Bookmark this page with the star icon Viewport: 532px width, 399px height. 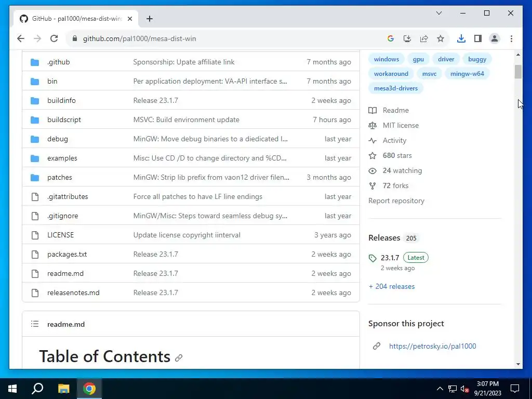[x=441, y=38]
